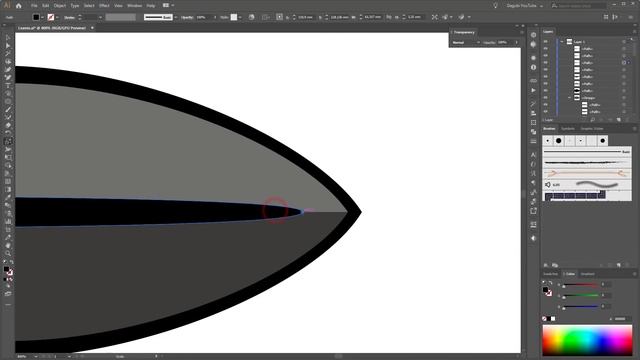Select the Pen tool
The image size is (640, 360).
[8, 69]
